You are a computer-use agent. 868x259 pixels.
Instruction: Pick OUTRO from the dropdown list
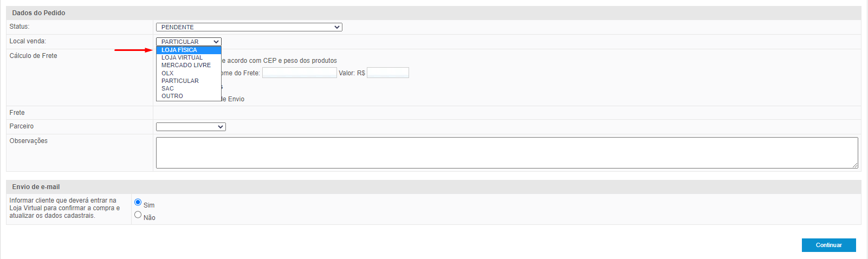point(172,96)
